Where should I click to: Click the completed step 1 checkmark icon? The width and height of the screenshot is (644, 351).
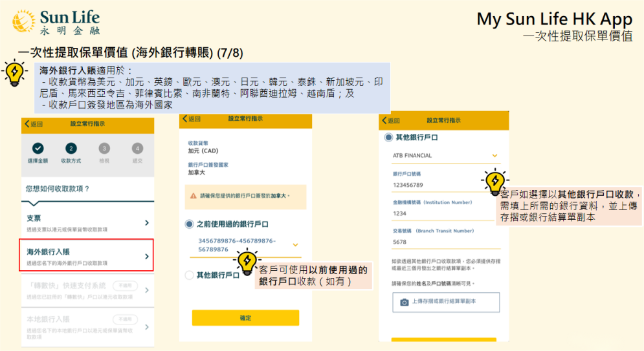38,149
